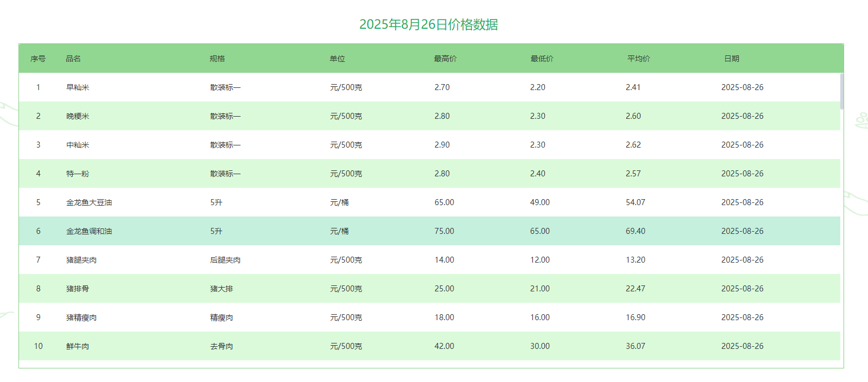Click the 规格 column header

pos(217,59)
